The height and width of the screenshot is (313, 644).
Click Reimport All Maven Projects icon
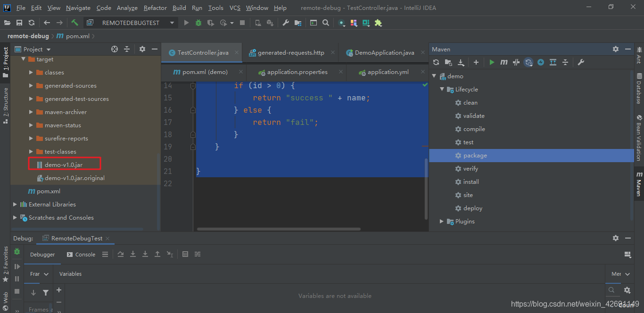[x=436, y=62]
